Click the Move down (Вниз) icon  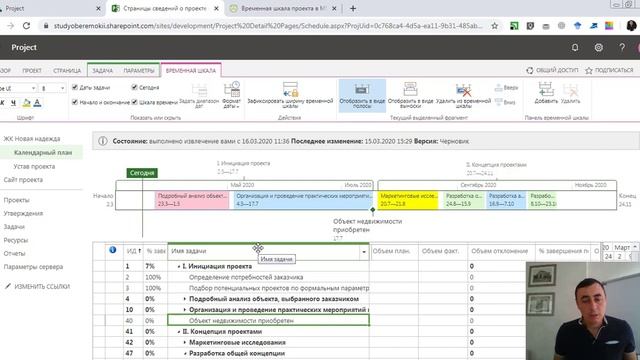(498, 102)
